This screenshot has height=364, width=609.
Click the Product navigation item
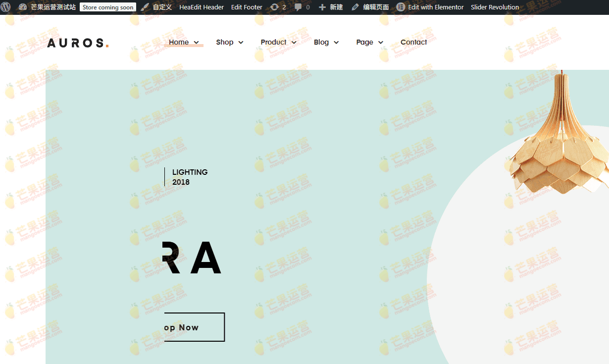click(x=274, y=42)
